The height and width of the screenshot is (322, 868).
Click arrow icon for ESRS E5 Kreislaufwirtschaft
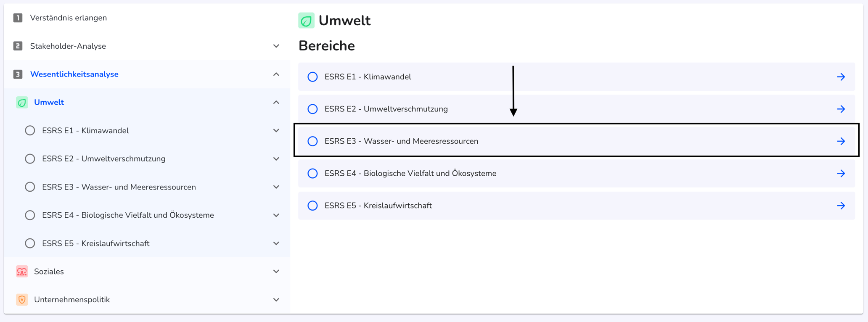point(841,206)
